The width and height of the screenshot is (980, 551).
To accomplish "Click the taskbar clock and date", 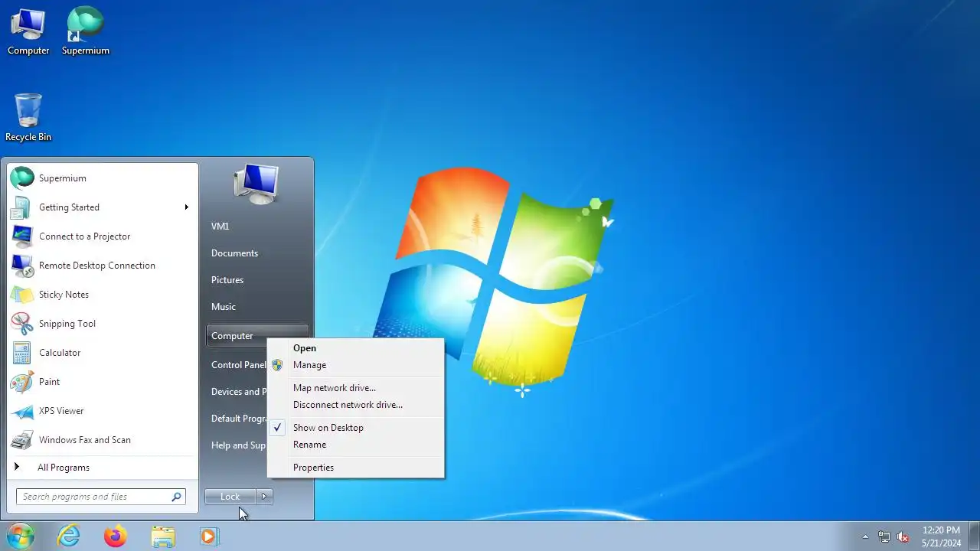I will 941,536.
